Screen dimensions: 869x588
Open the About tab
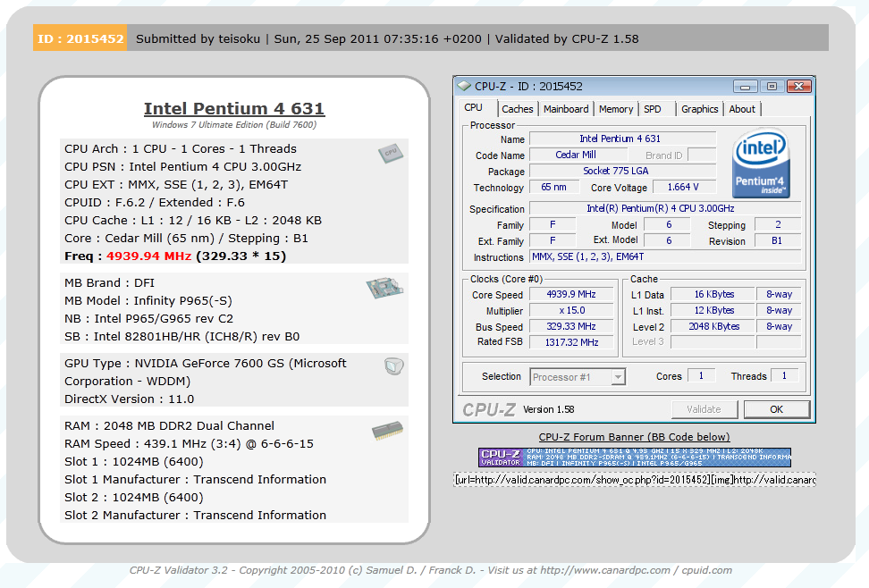click(742, 109)
